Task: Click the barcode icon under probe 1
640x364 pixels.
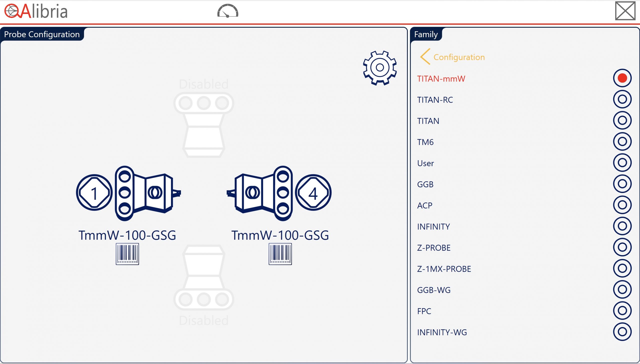Action: coord(127,254)
